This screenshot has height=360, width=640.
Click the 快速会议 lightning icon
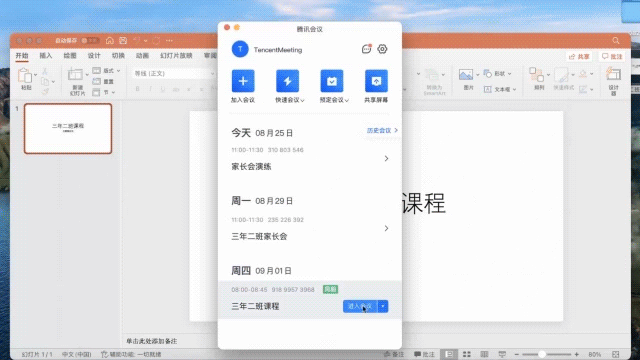click(287, 81)
